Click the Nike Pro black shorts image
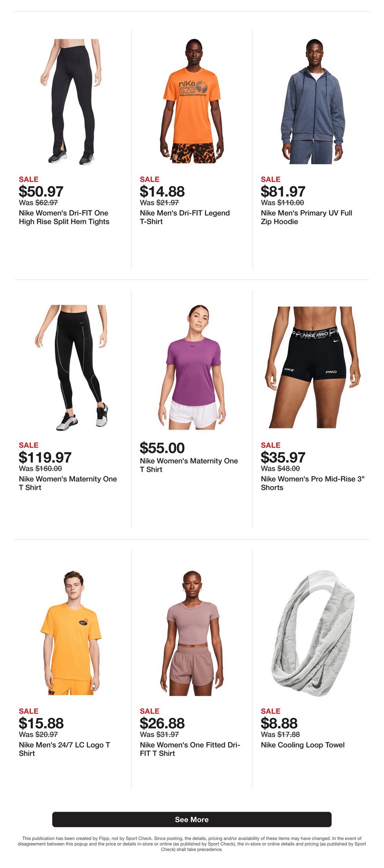This screenshot has height=868, width=384. click(x=313, y=367)
